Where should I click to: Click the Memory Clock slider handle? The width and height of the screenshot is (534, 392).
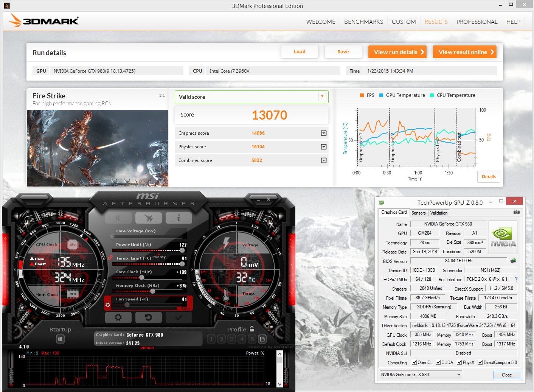(152, 291)
